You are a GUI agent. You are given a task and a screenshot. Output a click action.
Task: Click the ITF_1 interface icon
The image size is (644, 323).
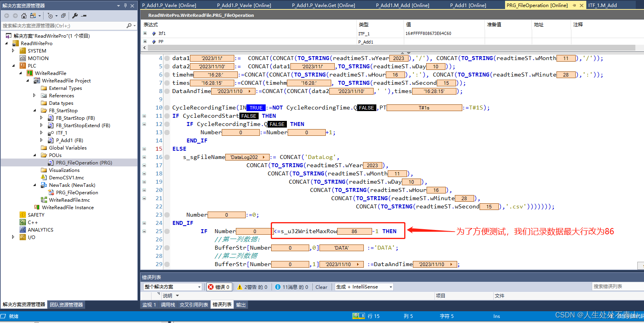pyautogui.click(x=51, y=133)
